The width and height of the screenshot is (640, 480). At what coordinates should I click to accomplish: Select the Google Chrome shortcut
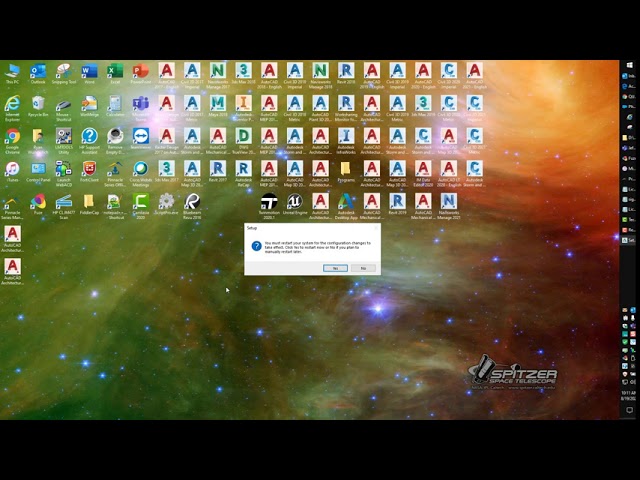coord(12,141)
